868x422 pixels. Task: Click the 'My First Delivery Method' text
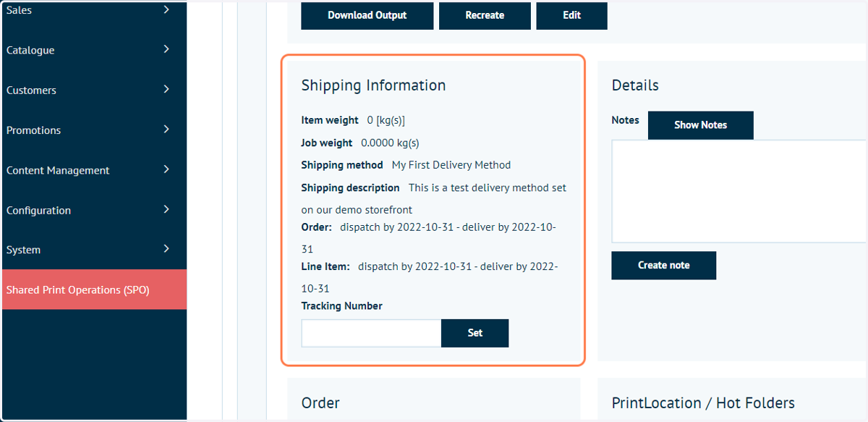451,165
